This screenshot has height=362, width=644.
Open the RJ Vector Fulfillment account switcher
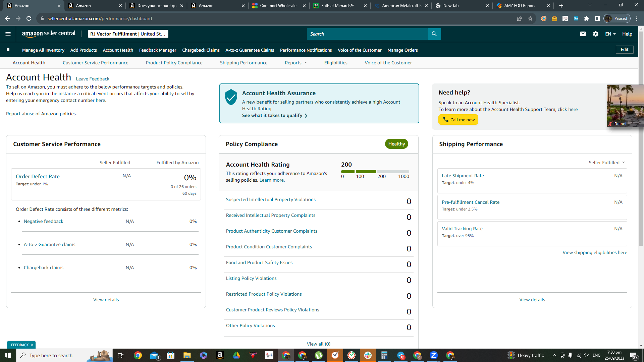(128, 34)
